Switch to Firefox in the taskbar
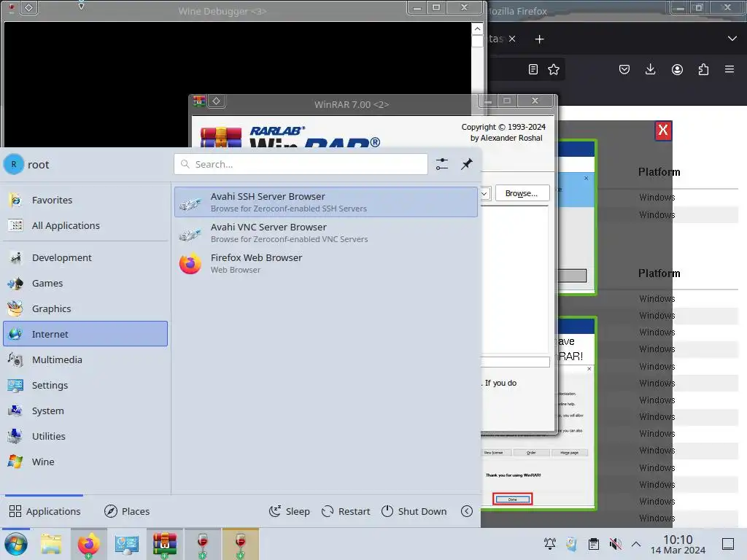Screen dimensions: 747x560 click(x=88, y=544)
